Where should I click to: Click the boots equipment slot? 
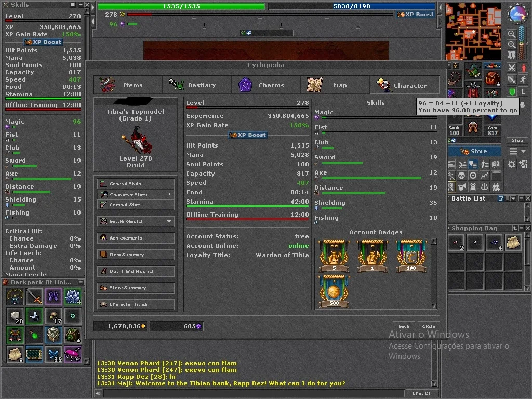click(473, 128)
